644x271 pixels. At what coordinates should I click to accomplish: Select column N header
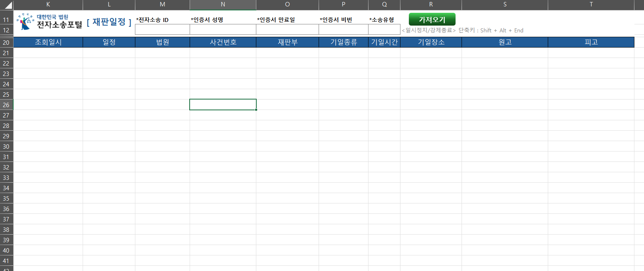[223, 4]
